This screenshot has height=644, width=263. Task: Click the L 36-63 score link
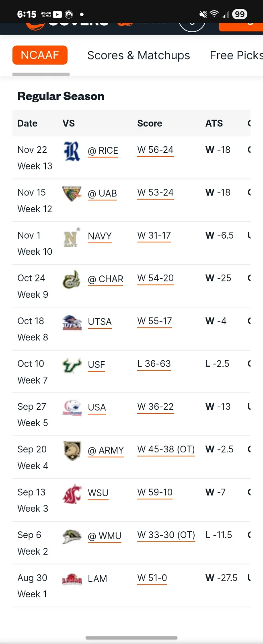(154, 364)
